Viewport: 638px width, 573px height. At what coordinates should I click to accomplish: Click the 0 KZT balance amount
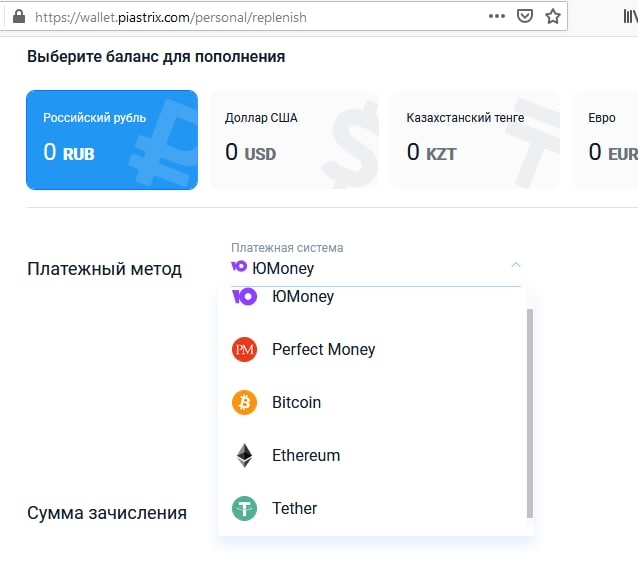tap(432, 152)
